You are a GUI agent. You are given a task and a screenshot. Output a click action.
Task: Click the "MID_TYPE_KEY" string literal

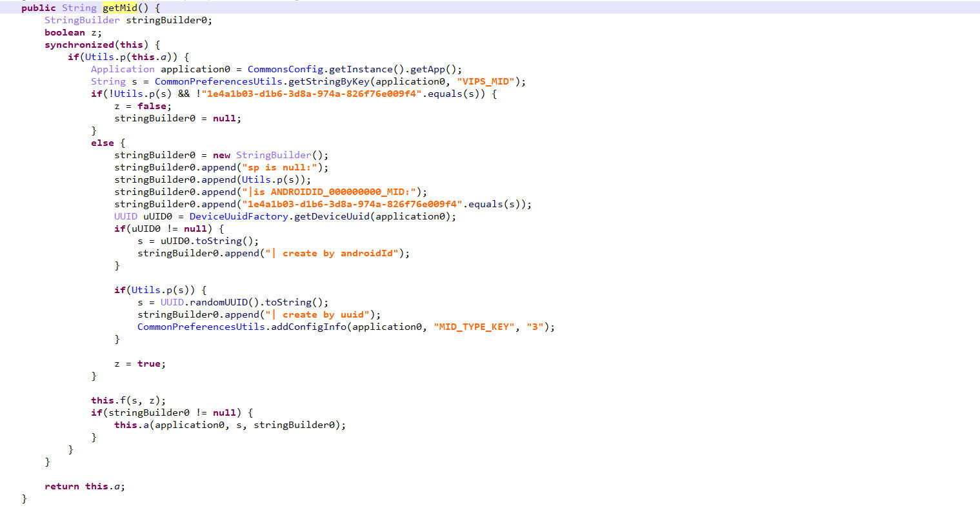coord(474,327)
